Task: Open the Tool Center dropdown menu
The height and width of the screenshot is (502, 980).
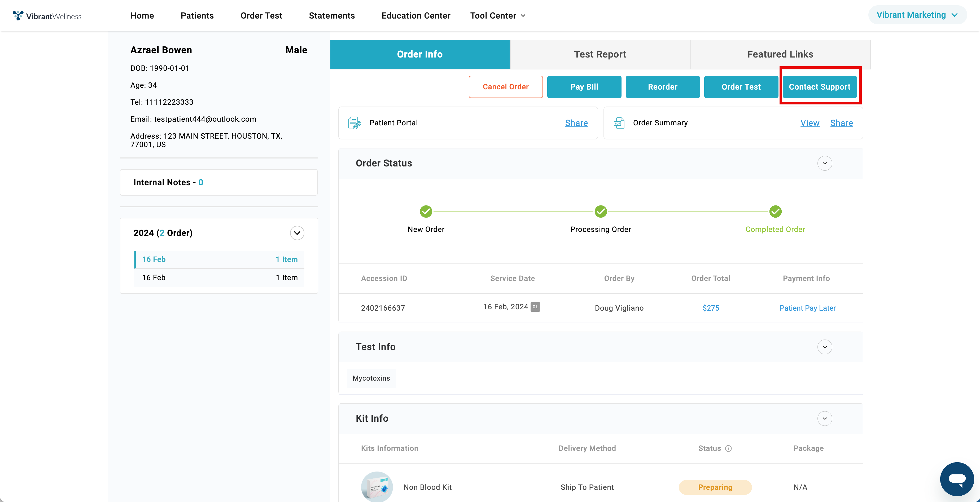Action: pyautogui.click(x=498, y=16)
